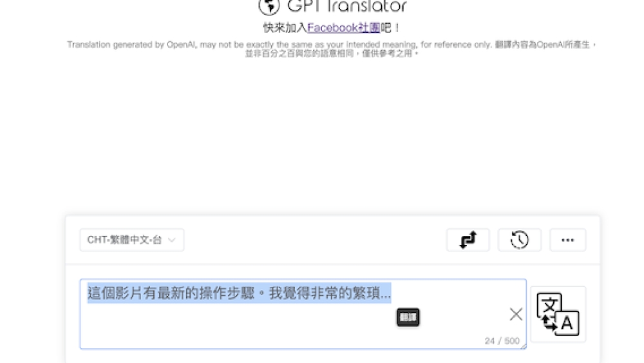This screenshot has height=363, width=644.
Task: Open the three-dots more options menu
Action: (567, 240)
